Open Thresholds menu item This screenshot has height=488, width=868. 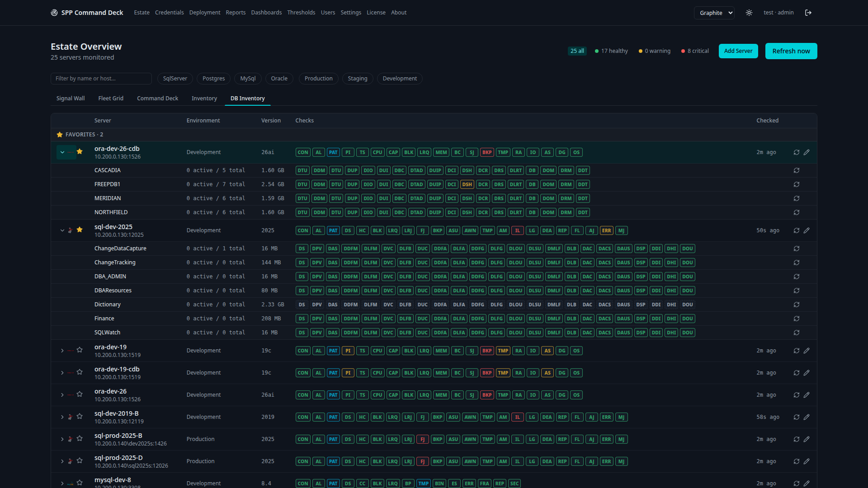(301, 13)
